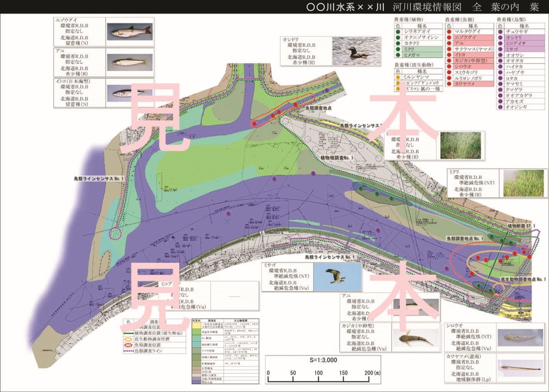Click the purple dot beside チュウサギ
The width and height of the screenshot is (549, 392).
(500, 31)
